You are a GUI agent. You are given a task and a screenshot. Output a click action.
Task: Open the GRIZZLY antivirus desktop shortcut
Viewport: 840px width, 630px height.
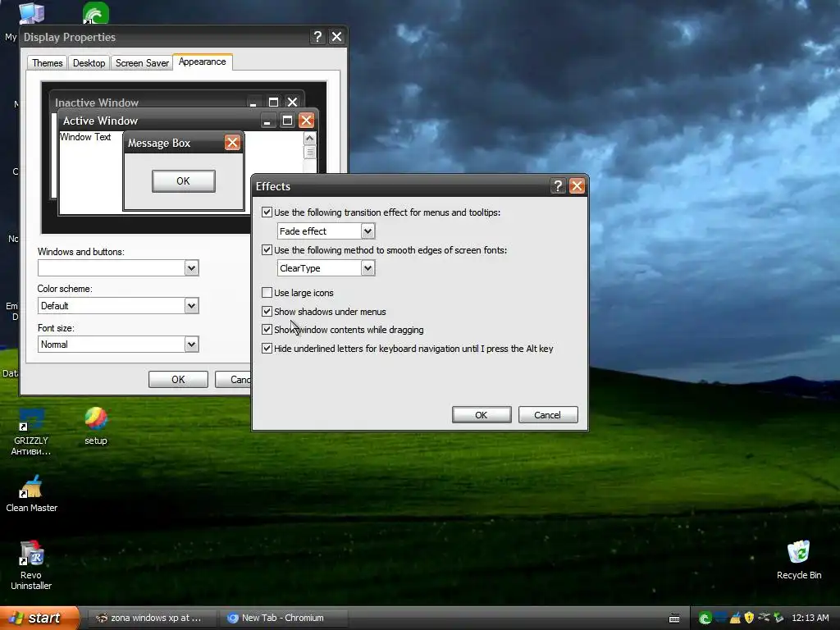31,431
